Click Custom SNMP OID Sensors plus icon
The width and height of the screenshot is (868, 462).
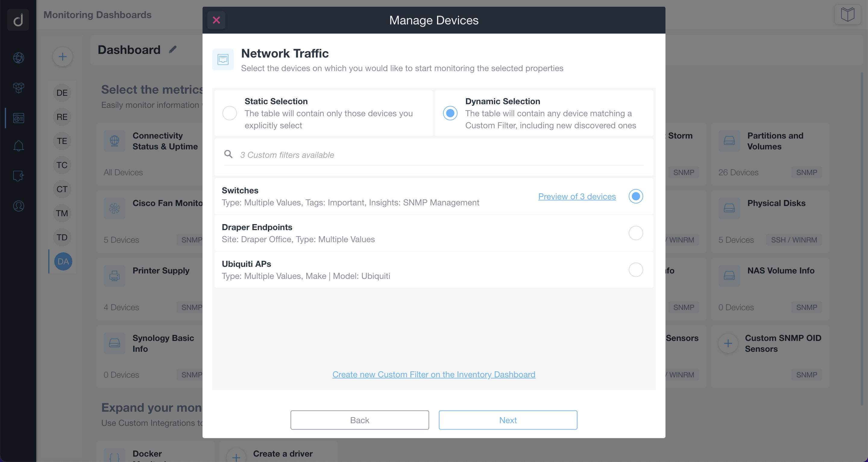[728, 343]
